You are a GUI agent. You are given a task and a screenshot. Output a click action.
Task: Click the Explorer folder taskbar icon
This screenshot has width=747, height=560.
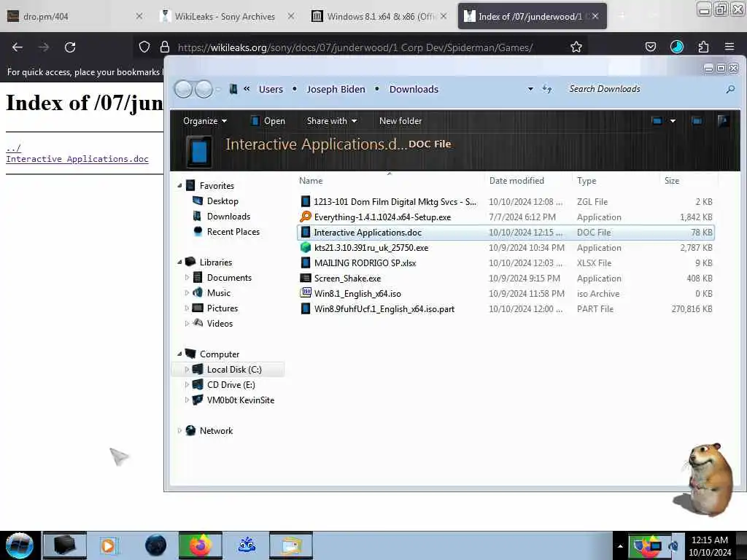[290, 545]
